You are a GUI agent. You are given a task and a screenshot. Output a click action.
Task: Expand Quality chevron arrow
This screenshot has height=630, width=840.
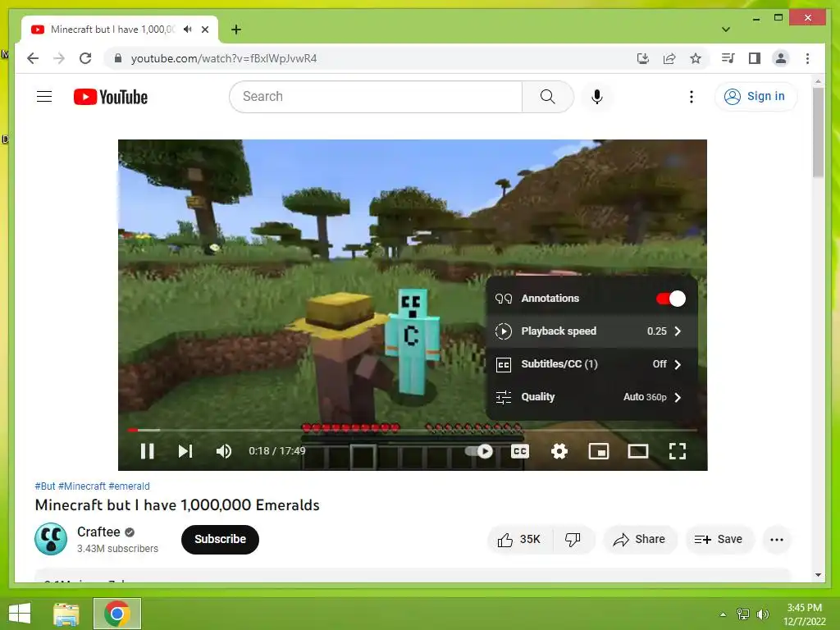pos(678,397)
